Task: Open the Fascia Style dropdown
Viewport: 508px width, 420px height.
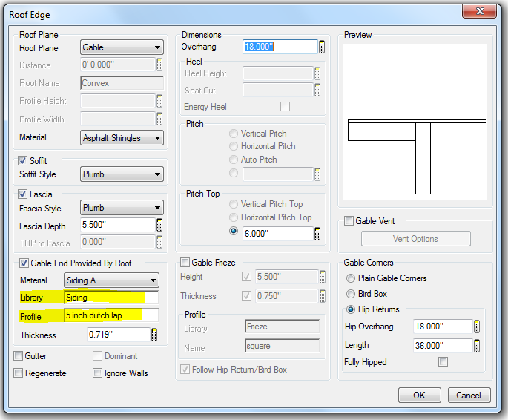Action: click(x=122, y=208)
